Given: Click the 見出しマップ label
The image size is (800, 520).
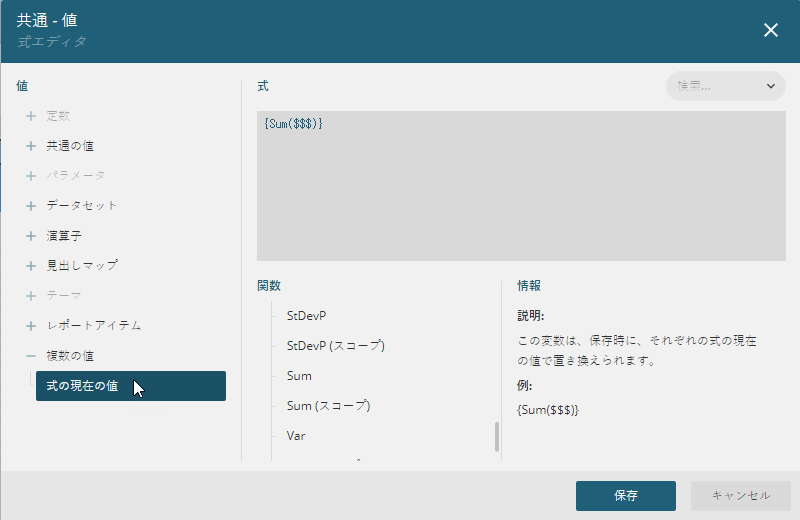Looking at the screenshot, I should (82, 265).
